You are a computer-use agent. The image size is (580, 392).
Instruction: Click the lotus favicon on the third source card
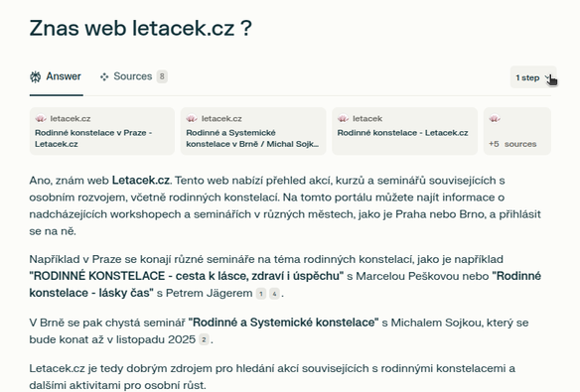(x=343, y=119)
